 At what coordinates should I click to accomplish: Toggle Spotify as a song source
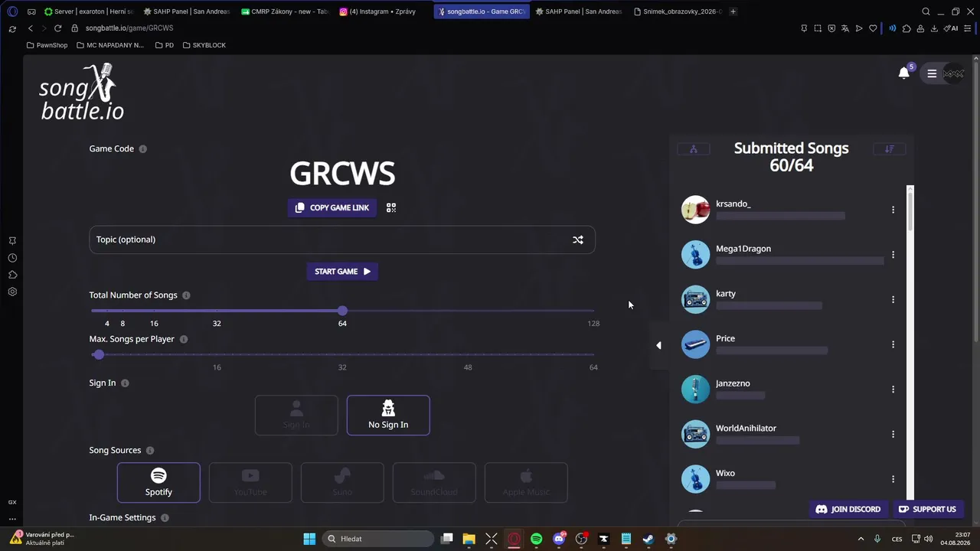(158, 482)
